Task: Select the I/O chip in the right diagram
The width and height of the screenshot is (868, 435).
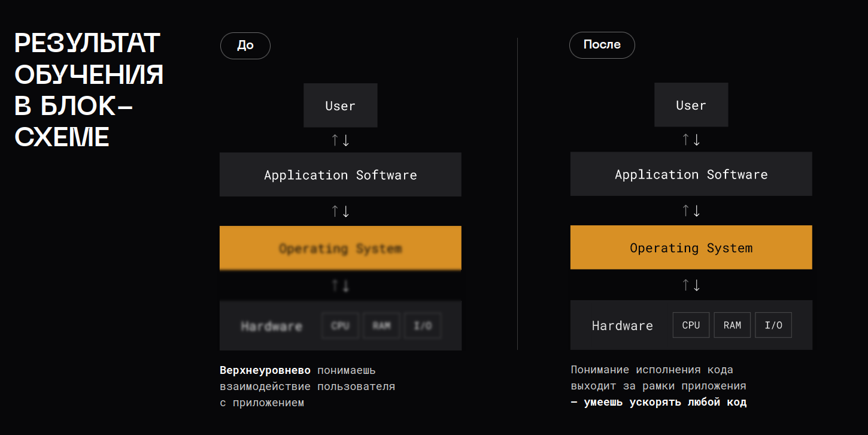Action: pos(773,325)
